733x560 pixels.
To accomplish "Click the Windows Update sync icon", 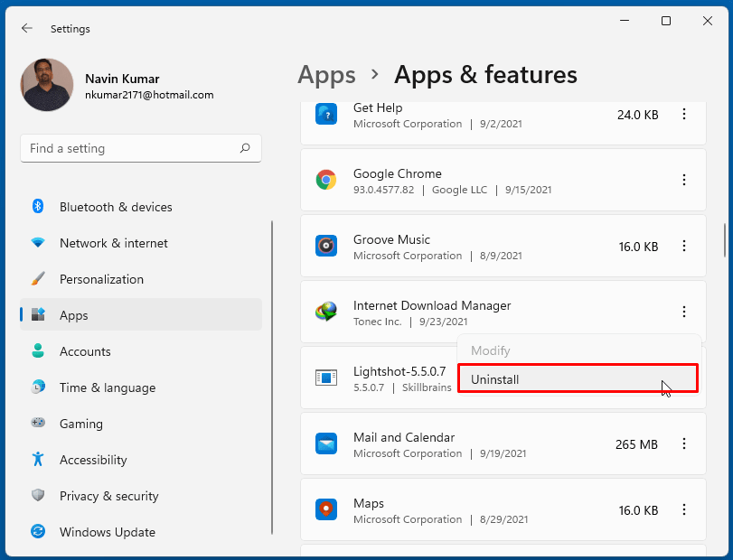I will 38,531.
